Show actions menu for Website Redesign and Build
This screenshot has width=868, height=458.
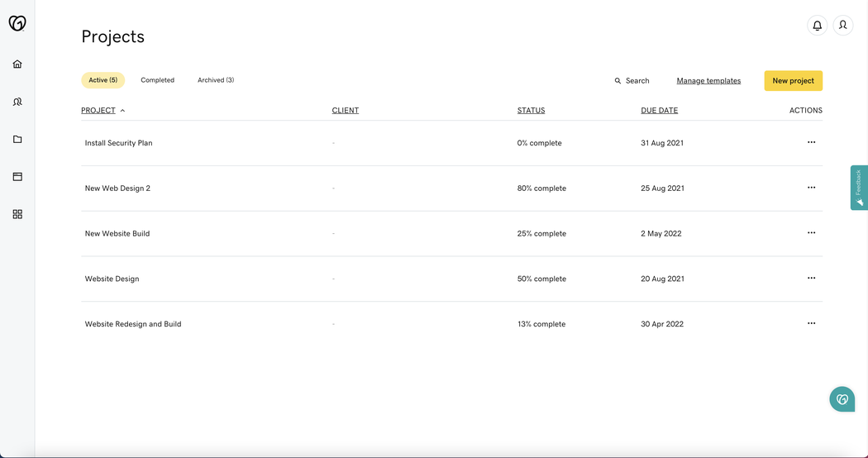(811, 323)
